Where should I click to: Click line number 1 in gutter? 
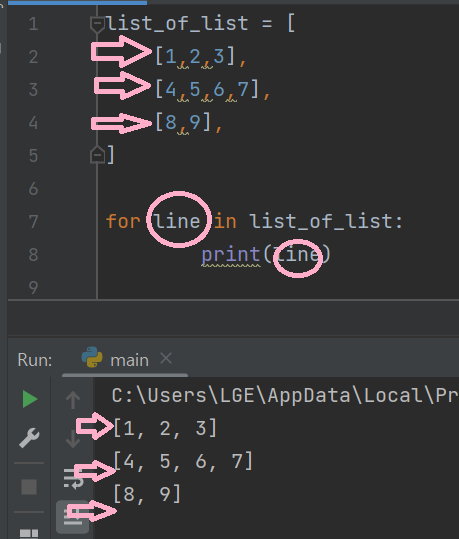33,24
